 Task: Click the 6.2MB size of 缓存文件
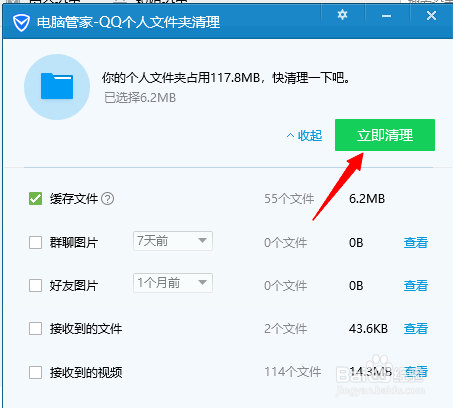[x=367, y=199]
